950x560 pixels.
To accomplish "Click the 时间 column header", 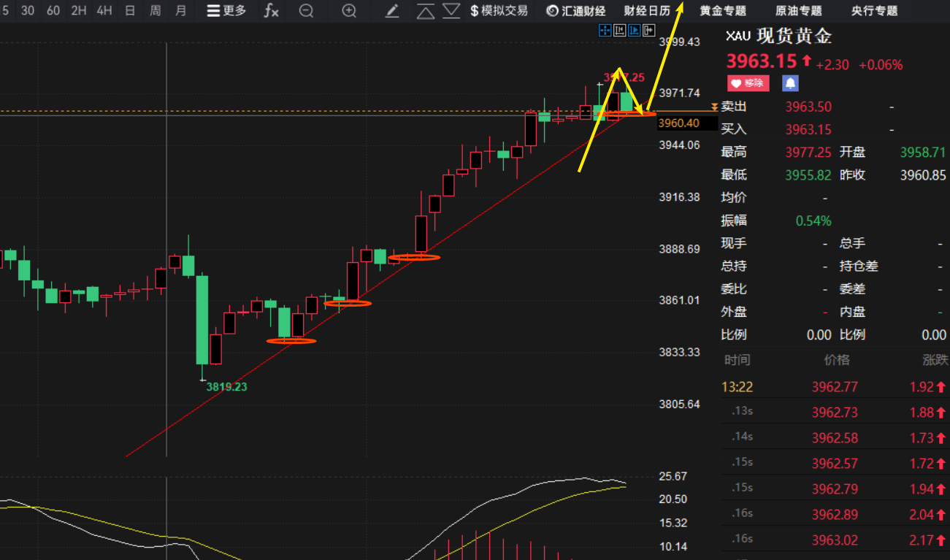I will pos(737,360).
